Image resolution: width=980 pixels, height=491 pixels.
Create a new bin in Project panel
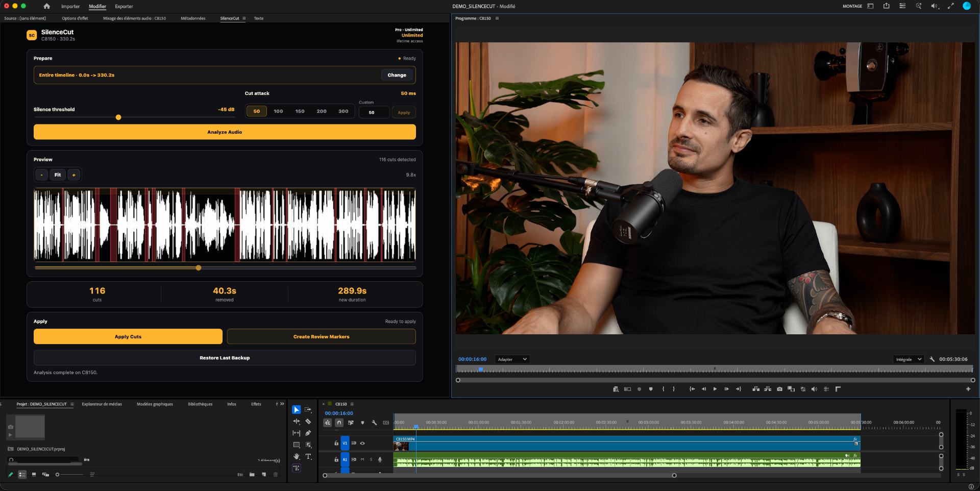coord(252,475)
